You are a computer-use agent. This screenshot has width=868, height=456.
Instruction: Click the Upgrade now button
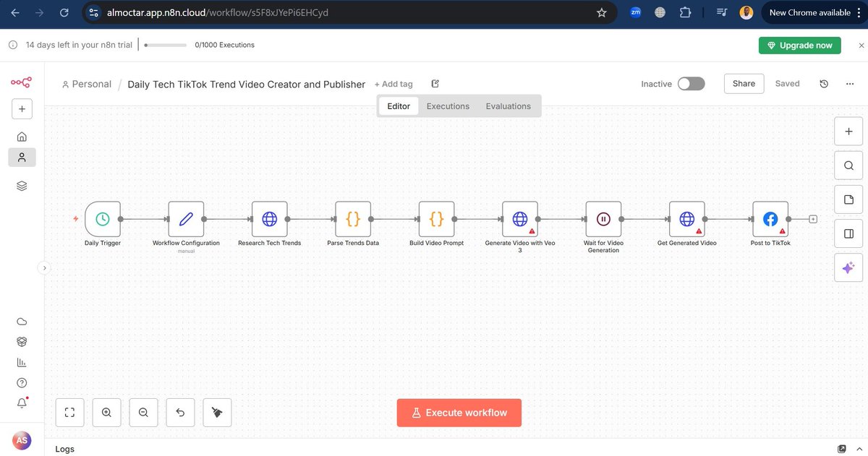pyautogui.click(x=800, y=46)
